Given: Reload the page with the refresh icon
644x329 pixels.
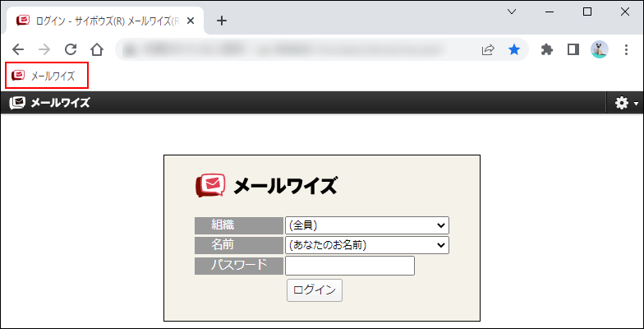Looking at the screenshot, I should (71, 49).
